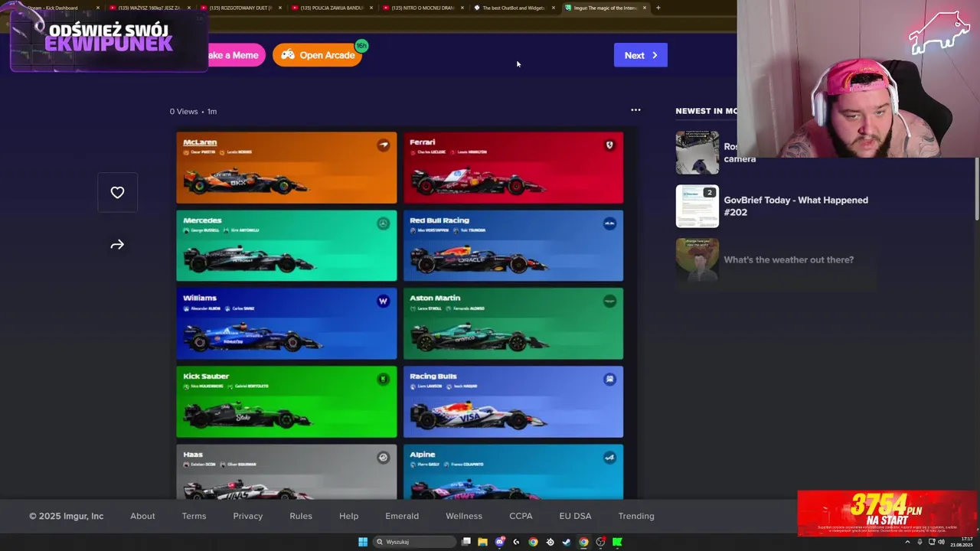Screen dimensions: 980x551
Task: Click the Wellness footer link
Action: [x=464, y=516]
